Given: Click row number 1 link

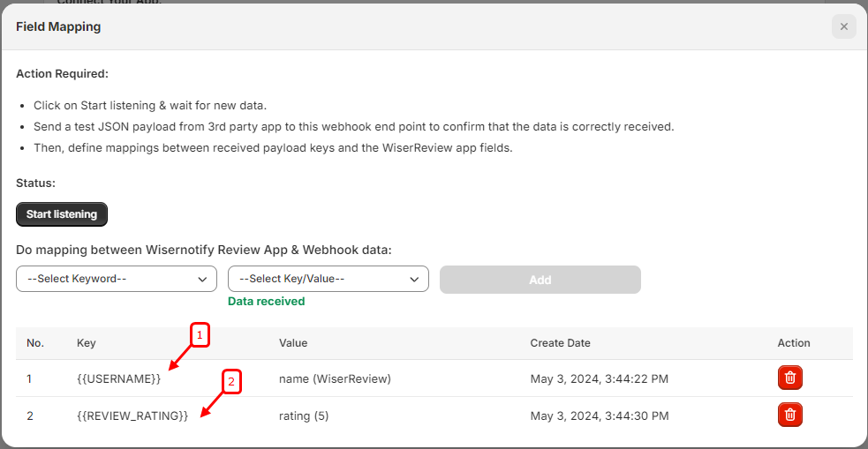Looking at the screenshot, I should [29, 379].
